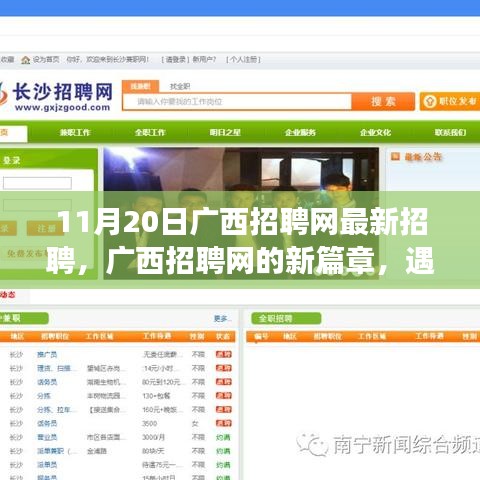Open 更多 link in part-time section
The width and height of the screenshot is (480, 480).
(x=221, y=319)
